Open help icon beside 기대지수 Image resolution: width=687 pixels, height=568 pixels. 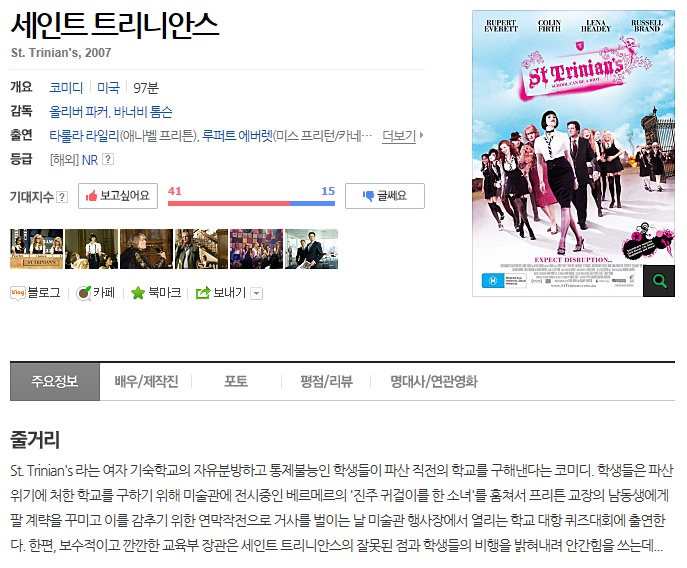tap(62, 197)
